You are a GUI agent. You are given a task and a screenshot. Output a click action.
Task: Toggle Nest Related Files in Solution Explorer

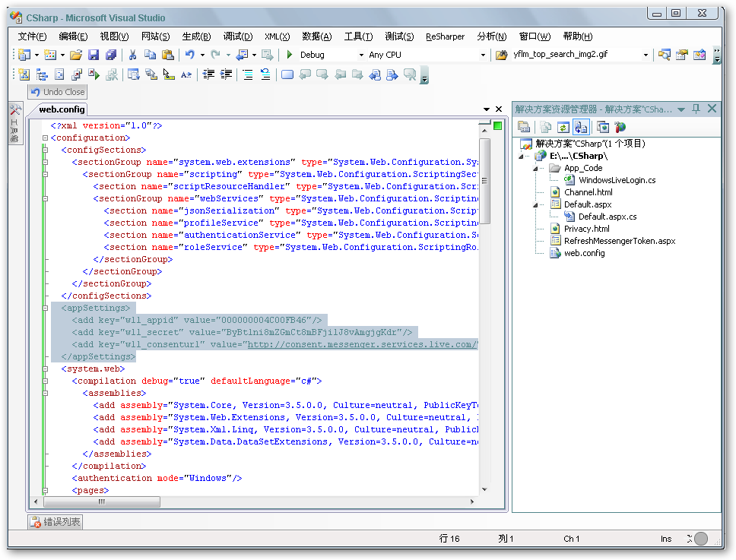pos(581,127)
